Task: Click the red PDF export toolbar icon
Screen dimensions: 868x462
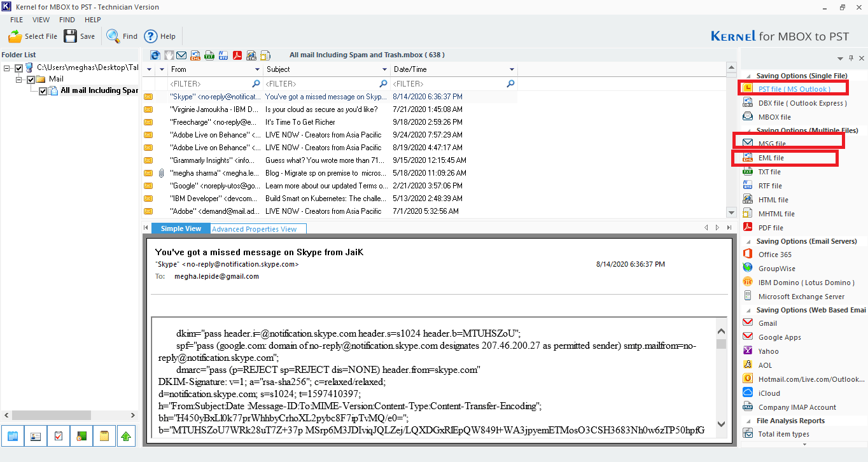Action: click(237, 55)
